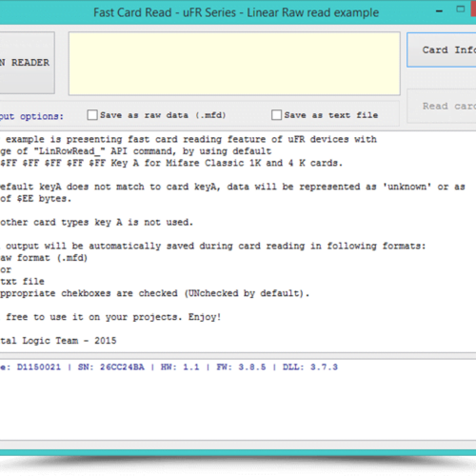The image size is (476, 476).
Task: Enable Save as raw data (.mfd) checkbox
Action: tap(92, 115)
